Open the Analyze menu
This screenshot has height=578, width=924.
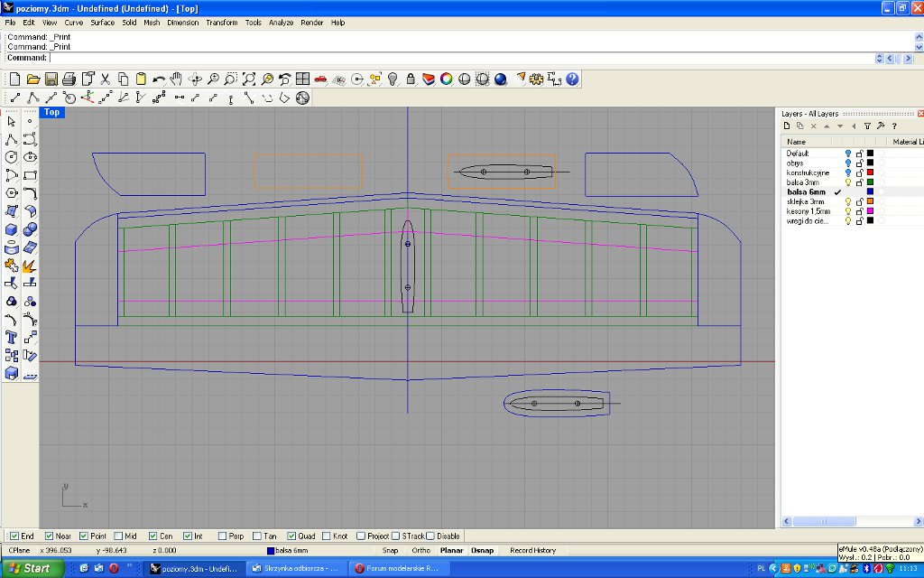pos(281,23)
